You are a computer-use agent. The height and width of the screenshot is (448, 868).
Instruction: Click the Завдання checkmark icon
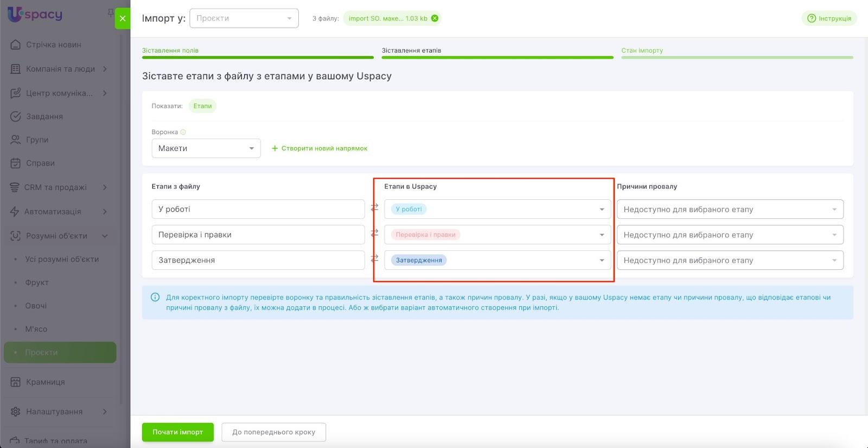[x=16, y=116]
